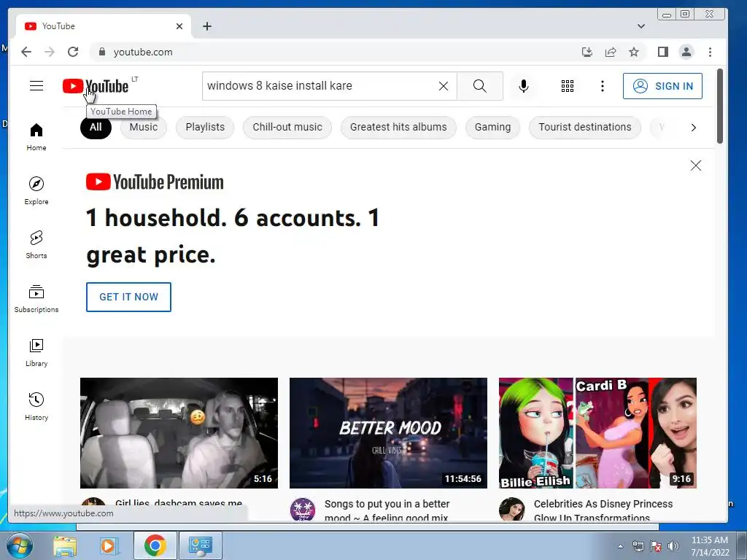747x560 pixels.
Task: Open 'Songs to put you in a better mood' title
Action: [x=387, y=510]
